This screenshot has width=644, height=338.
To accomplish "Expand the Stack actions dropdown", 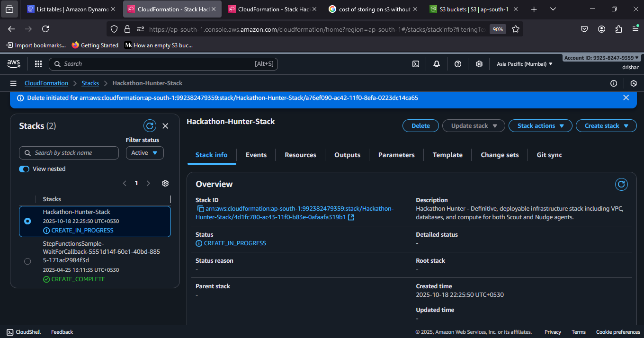I will 540,125.
